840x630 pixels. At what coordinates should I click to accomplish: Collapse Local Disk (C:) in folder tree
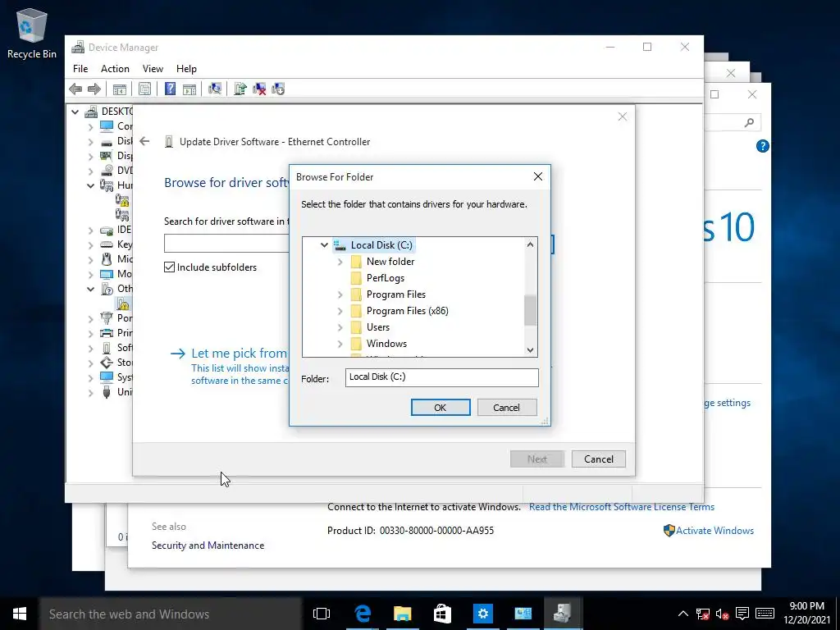(324, 244)
